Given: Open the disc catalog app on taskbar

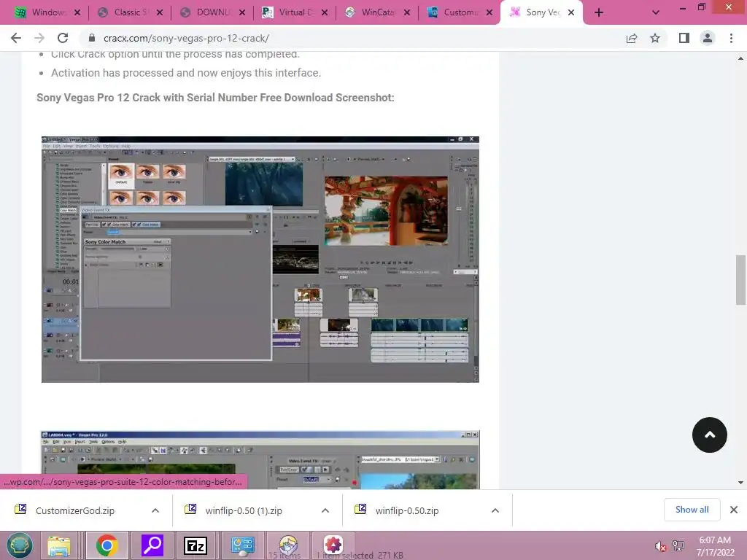Looking at the screenshot, I should click(288, 545).
